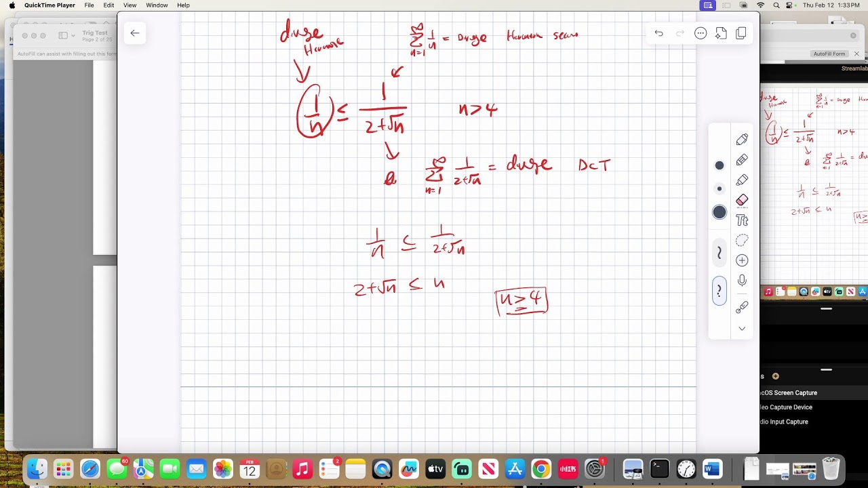Open Messages from the Dock
The image size is (868, 488).
tap(117, 469)
